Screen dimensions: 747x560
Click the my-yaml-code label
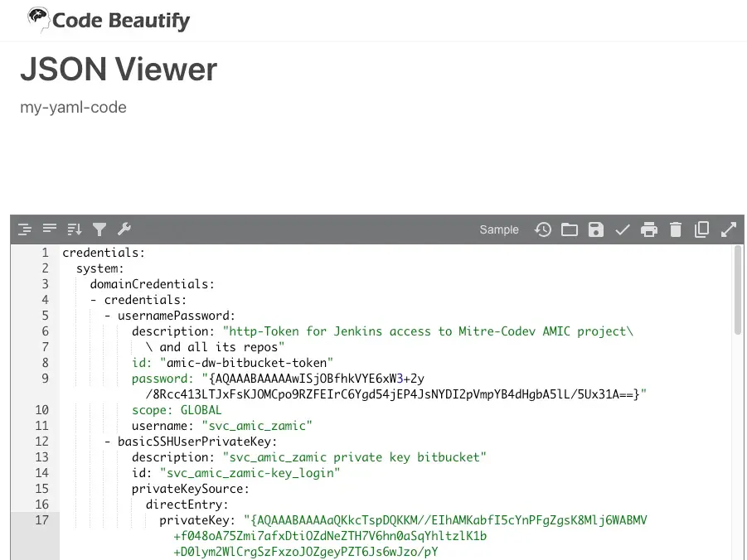point(73,107)
